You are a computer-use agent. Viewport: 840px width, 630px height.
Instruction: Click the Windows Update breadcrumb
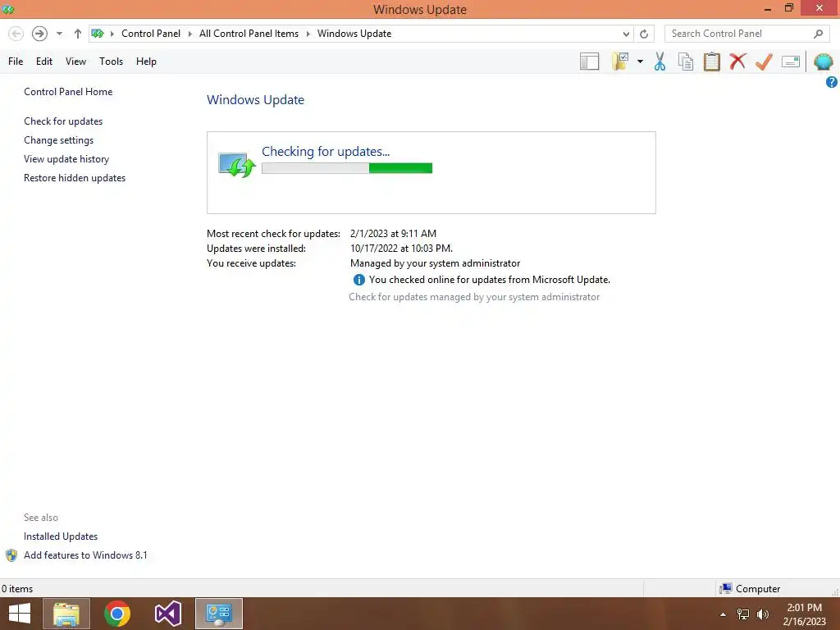pos(354,34)
